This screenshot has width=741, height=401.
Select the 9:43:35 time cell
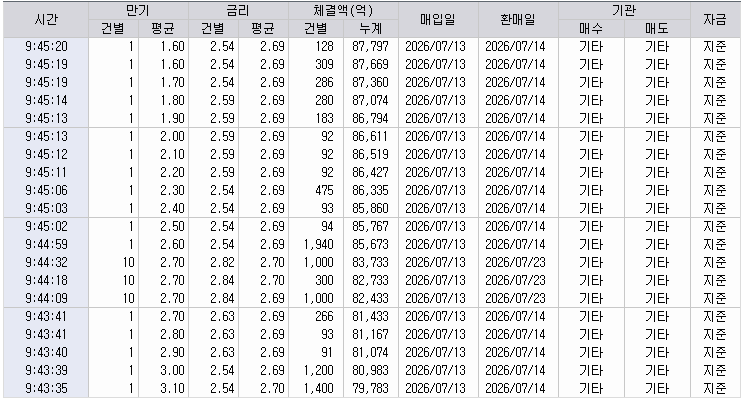click(46, 388)
